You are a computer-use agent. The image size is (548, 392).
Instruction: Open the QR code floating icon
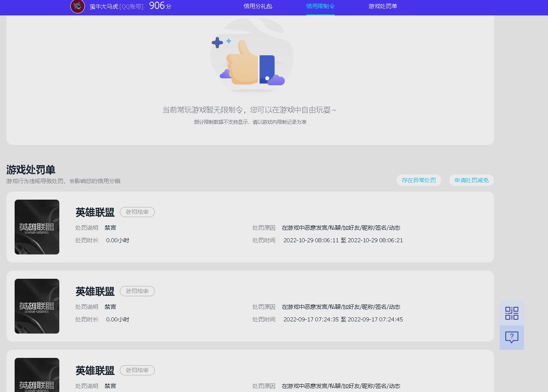click(x=511, y=313)
